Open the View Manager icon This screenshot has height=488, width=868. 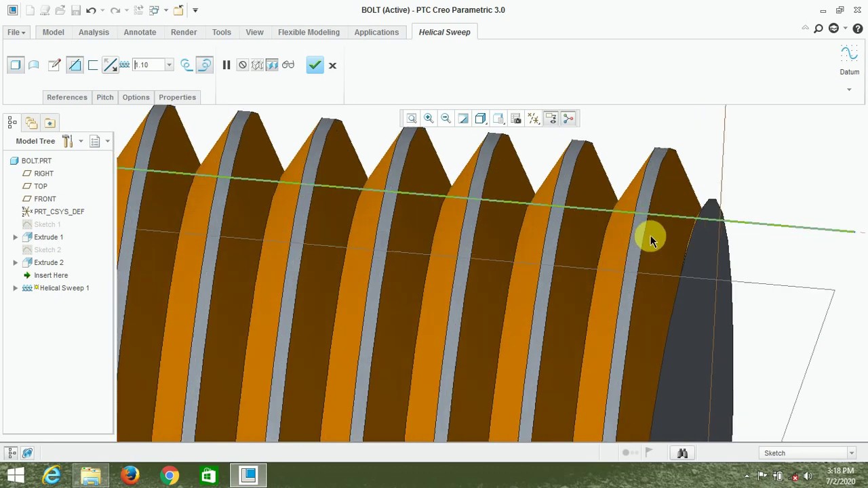point(516,119)
